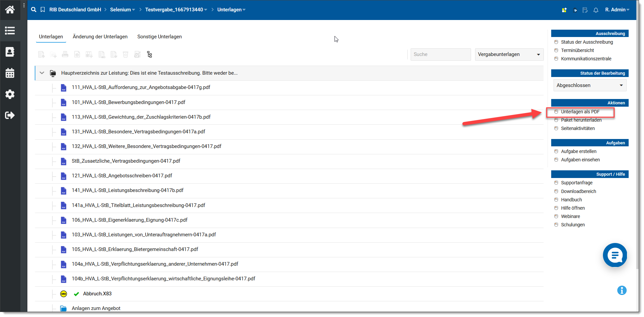Click the upload document toolbar icon
This screenshot has width=644, height=317.
[x=41, y=54]
